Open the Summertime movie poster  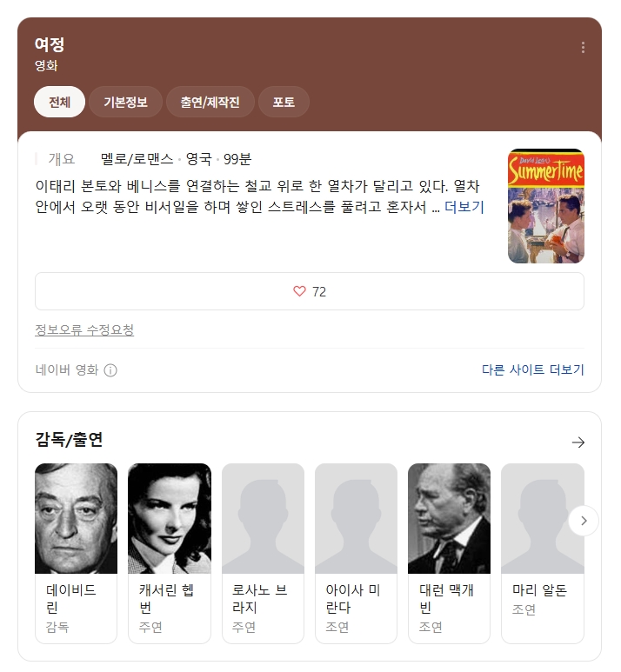tap(546, 206)
